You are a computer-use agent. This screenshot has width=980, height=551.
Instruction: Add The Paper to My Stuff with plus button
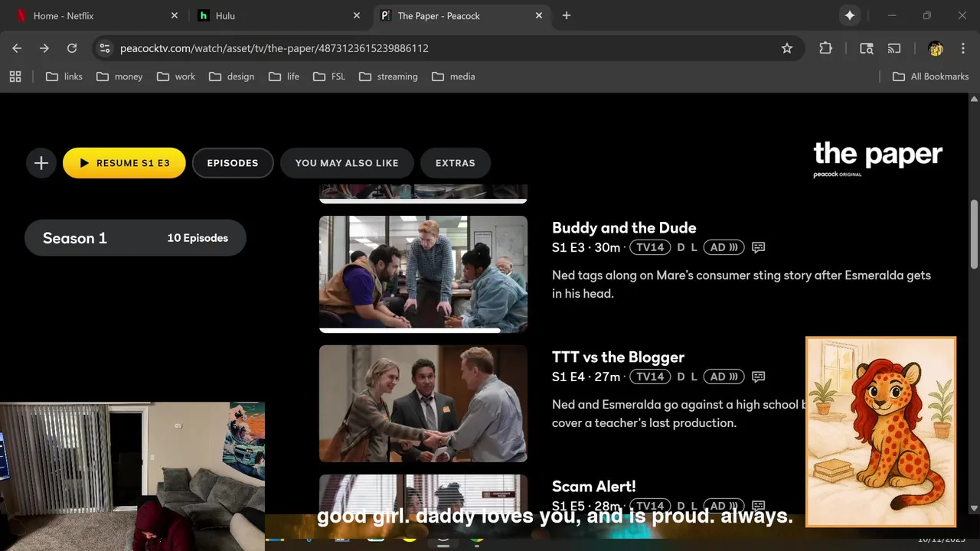pyautogui.click(x=41, y=163)
